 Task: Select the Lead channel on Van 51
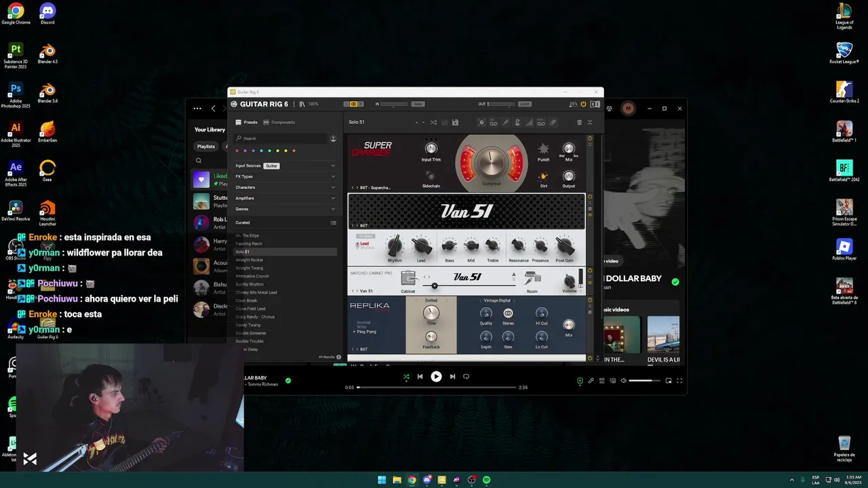(364, 243)
